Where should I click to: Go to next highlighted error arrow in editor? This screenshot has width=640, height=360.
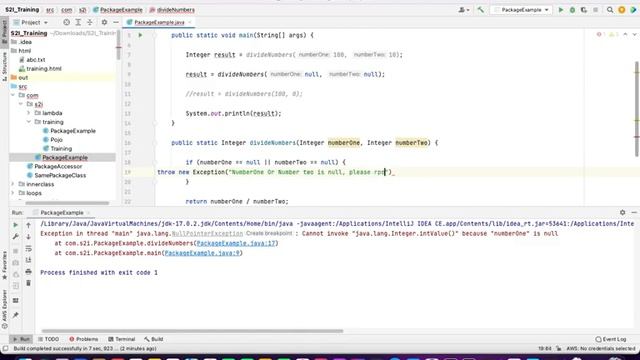(634, 35)
